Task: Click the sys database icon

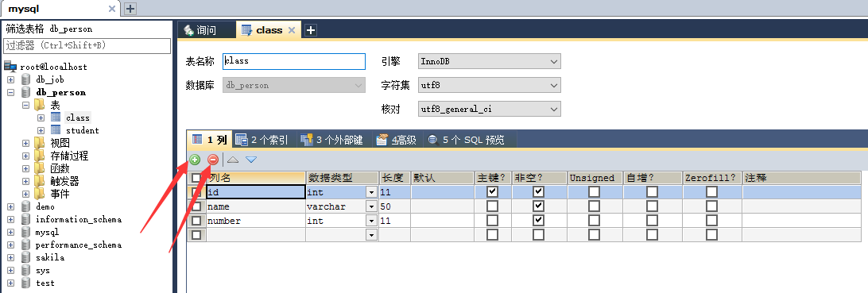Action: point(26,270)
